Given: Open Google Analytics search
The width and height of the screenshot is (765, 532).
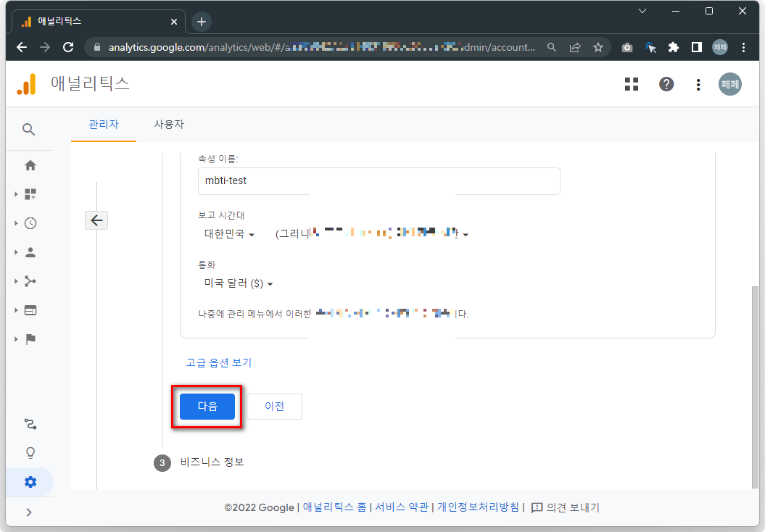Looking at the screenshot, I should point(29,129).
